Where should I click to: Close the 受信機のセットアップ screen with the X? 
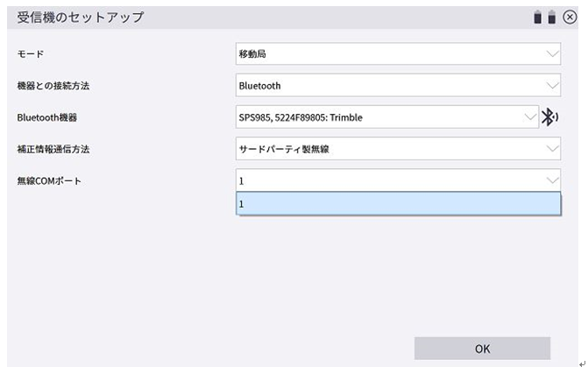[x=570, y=17]
